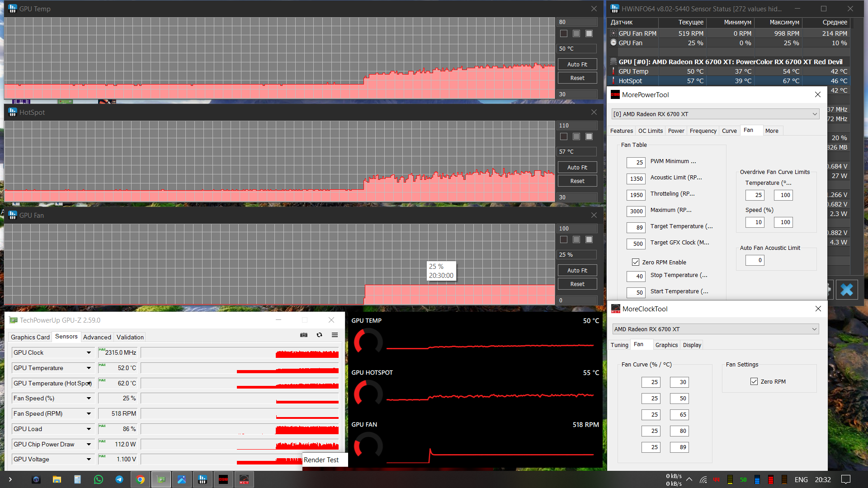Click GPU-Z refresh icon
The width and height of the screenshot is (868, 488).
coord(319,335)
